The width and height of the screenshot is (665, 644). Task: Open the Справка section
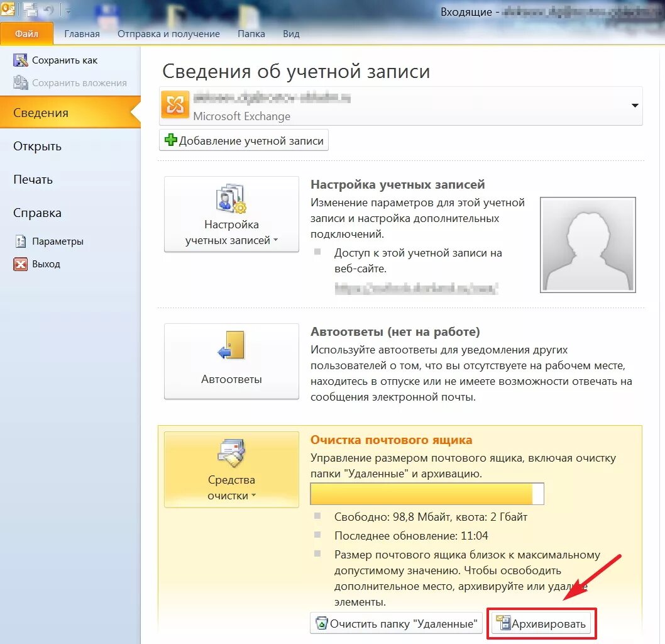pos(37,213)
